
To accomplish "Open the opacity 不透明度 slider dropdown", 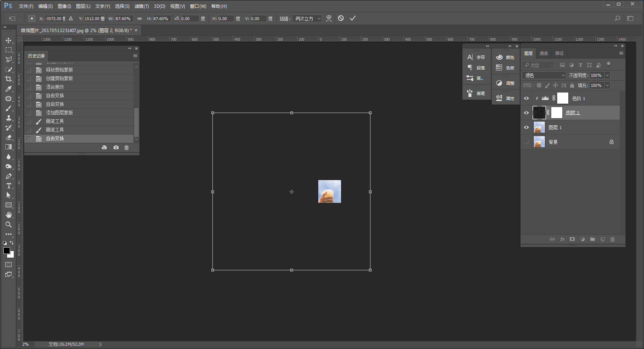I will pyautogui.click(x=607, y=75).
